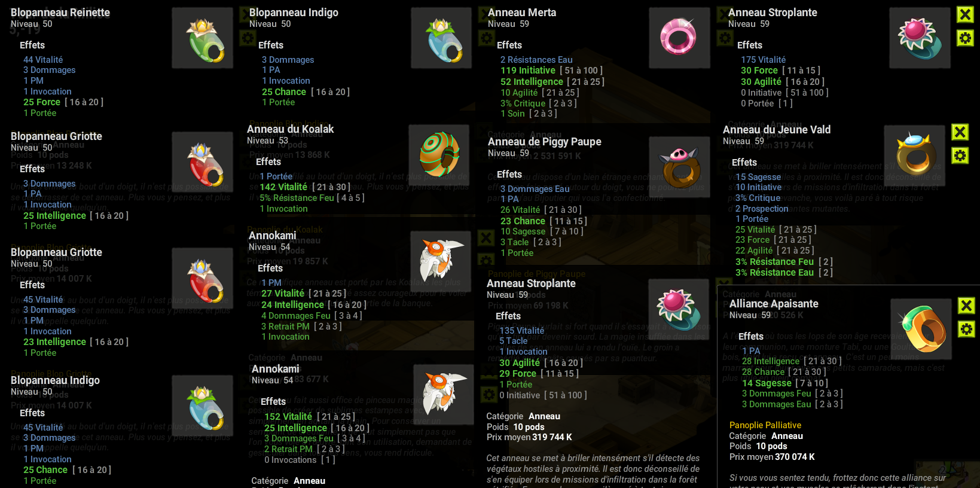Click Anneau Stroplante icon with 175 Vitalité
Image resolution: width=980 pixels, height=488 pixels.
(920, 38)
